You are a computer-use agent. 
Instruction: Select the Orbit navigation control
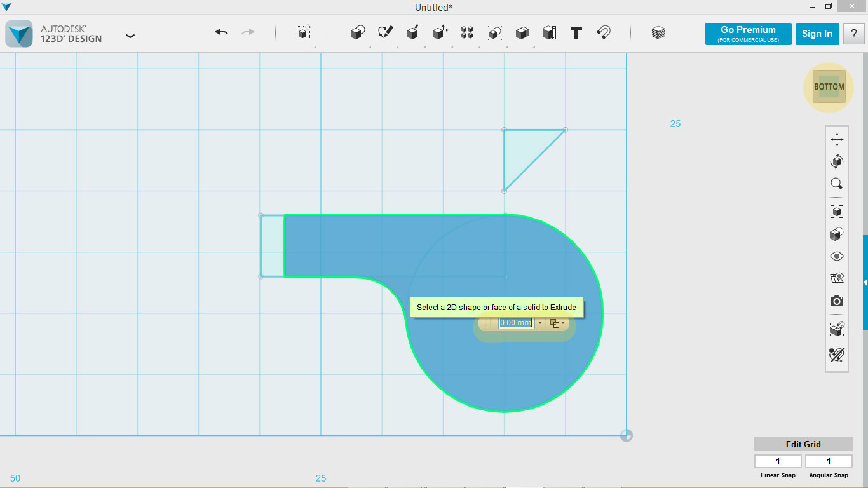836,161
